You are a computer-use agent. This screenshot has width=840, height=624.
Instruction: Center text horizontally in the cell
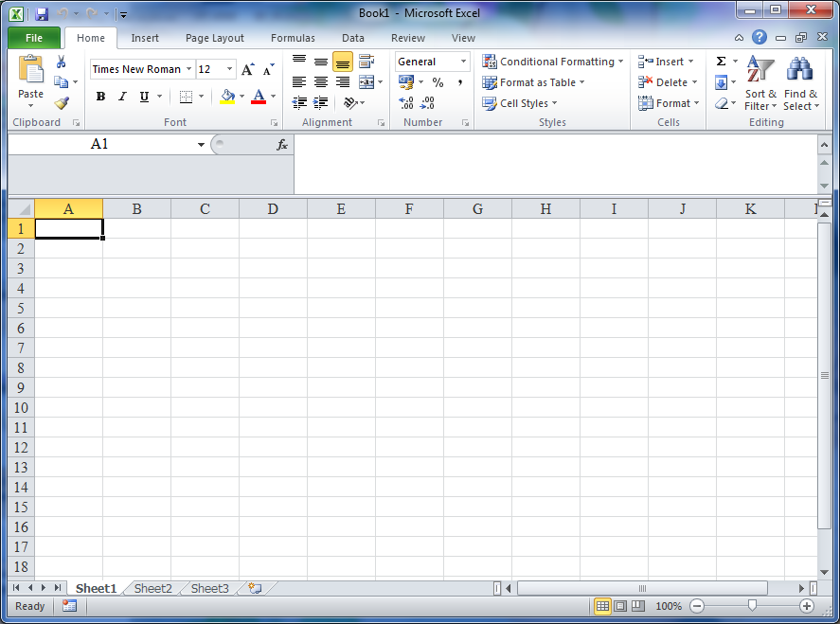pos(321,82)
